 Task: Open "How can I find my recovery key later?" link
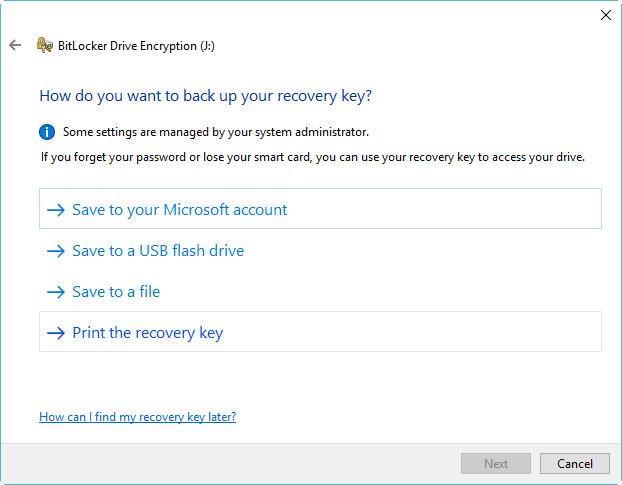pos(137,416)
